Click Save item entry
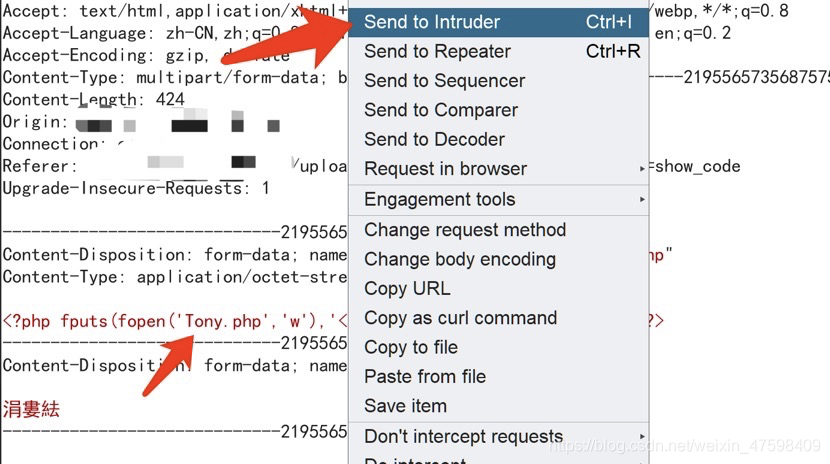This screenshot has height=464, width=830. (405, 406)
